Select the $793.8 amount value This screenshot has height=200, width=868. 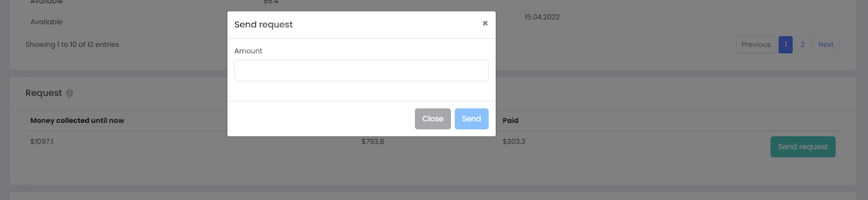(373, 142)
